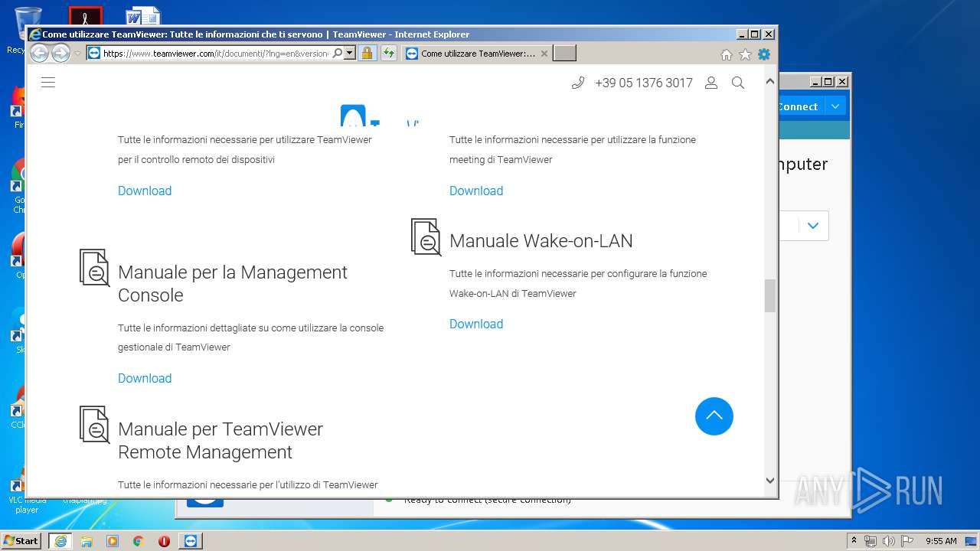Download the Management Console manual
The width and height of the screenshot is (980, 551).
145,378
